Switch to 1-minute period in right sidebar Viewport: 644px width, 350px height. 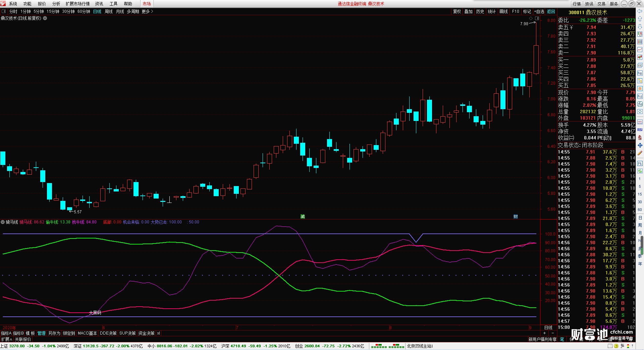coord(640,179)
